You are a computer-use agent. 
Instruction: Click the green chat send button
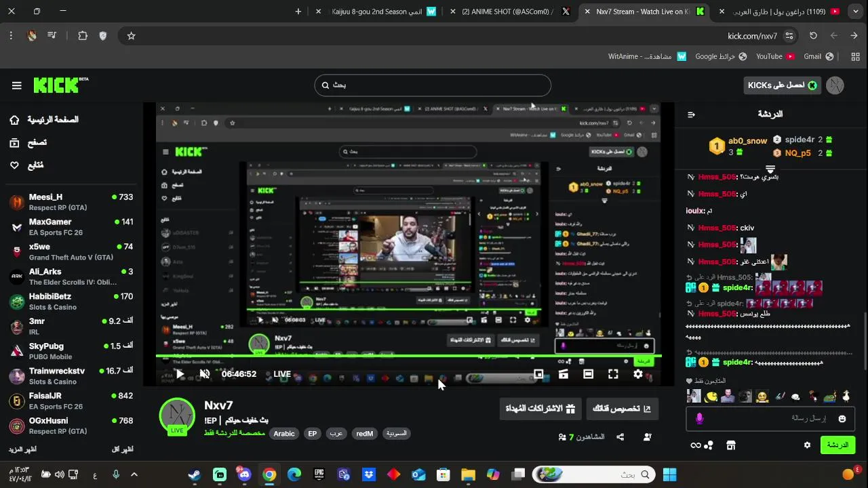[x=837, y=445]
